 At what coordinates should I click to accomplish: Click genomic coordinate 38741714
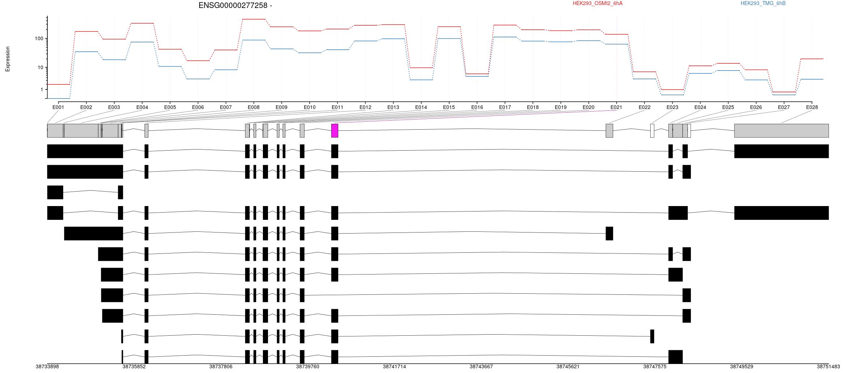pos(395,366)
